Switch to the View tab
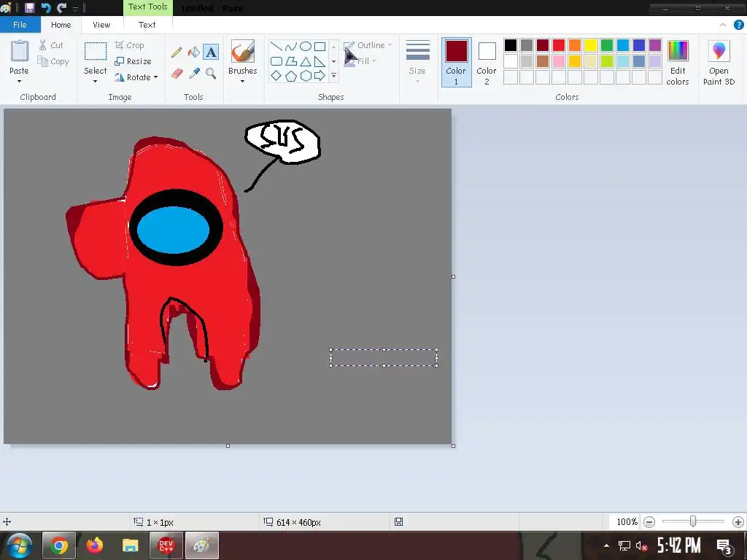747x560 pixels. (x=101, y=25)
